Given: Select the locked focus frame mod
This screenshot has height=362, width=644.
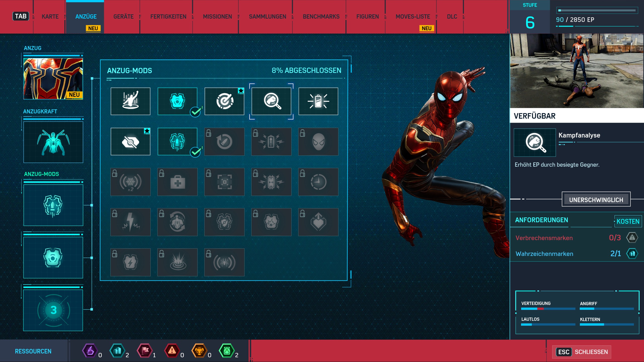Looking at the screenshot, I should point(224,182).
